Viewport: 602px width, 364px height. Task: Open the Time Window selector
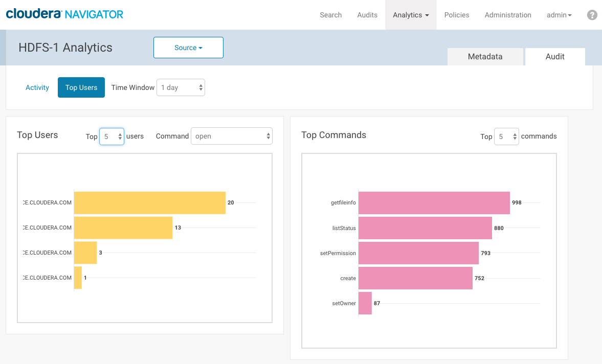pos(181,87)
